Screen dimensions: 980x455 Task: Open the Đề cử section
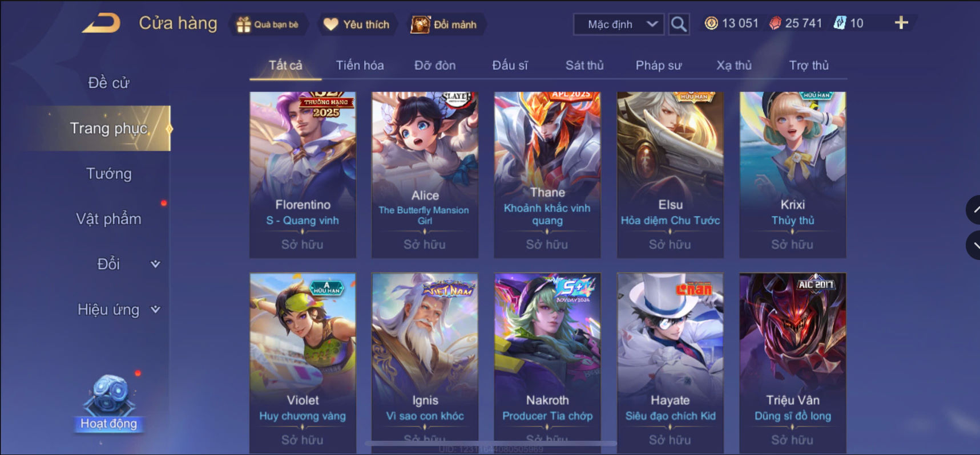coord(109,83)
